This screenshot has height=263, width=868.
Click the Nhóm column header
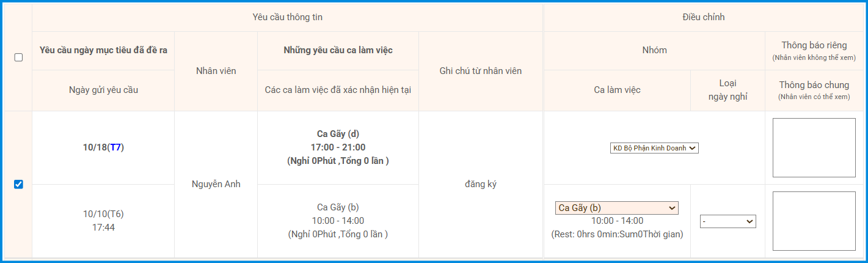point(654,50)
